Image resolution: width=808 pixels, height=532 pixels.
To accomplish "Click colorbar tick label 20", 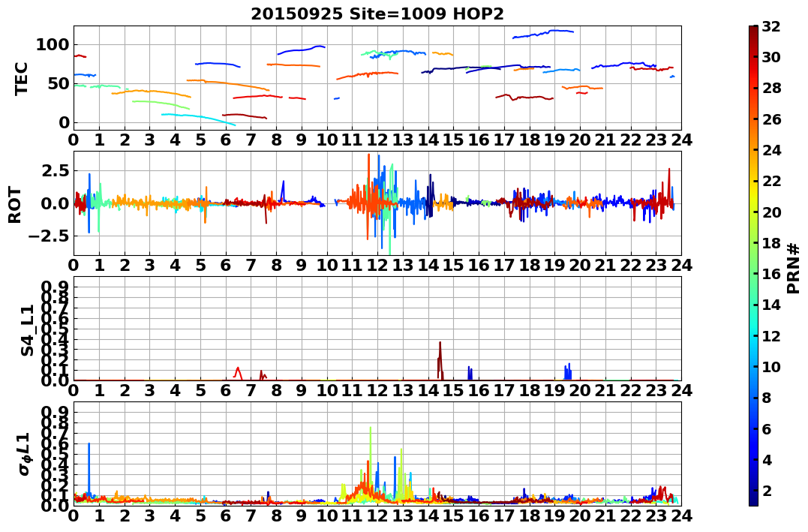I will click(x=771, y=212).
